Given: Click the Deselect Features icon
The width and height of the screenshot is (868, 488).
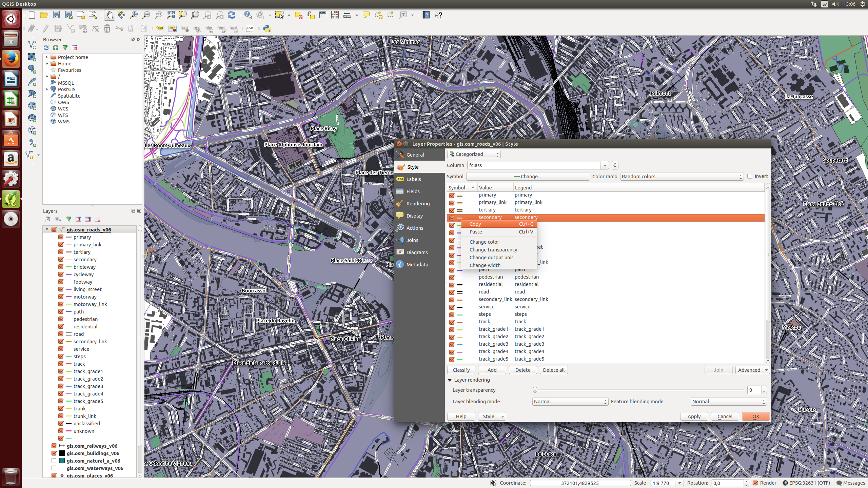Looking at the screenshot, I should [298, 15].
